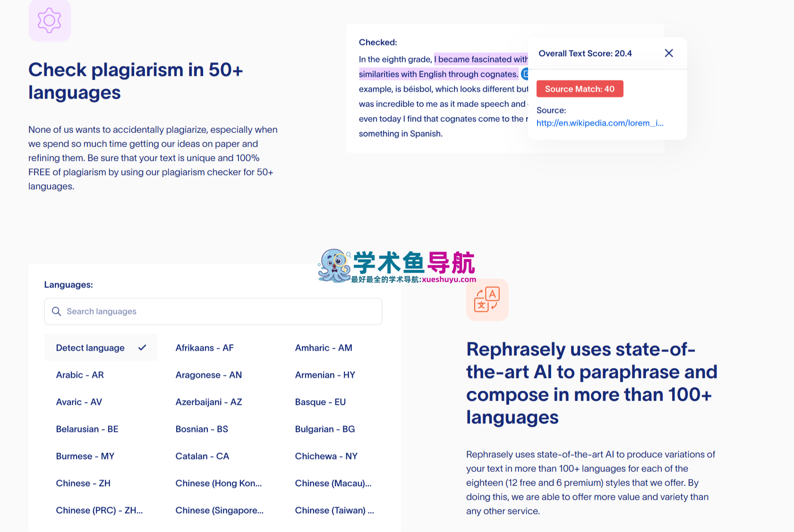Select Detect language option
The width and height of the screenshot is (794, 532).
click(101, 348)
